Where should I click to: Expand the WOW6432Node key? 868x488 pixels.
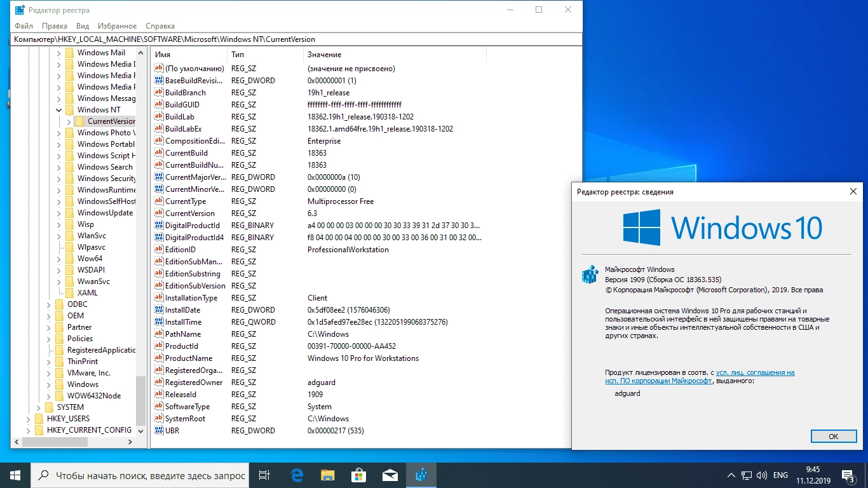coord(49,396)
